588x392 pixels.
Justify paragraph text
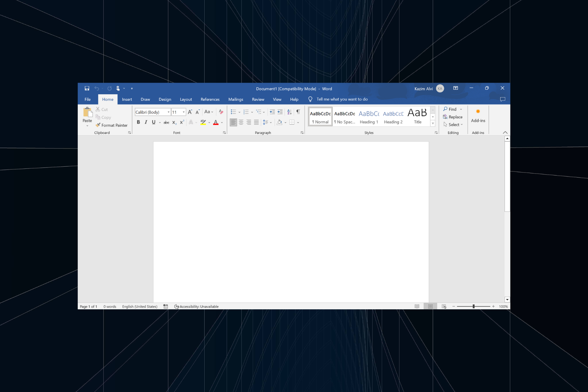(x=256, y=122)
